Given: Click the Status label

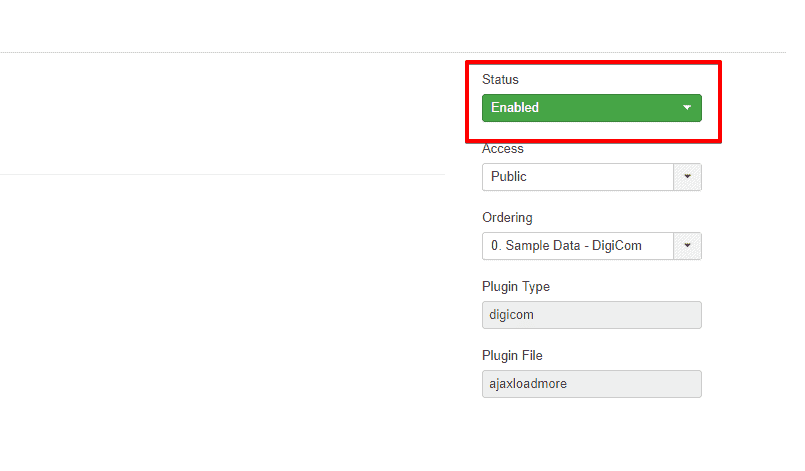Looking at the screenshot, I should coord(500,79).
